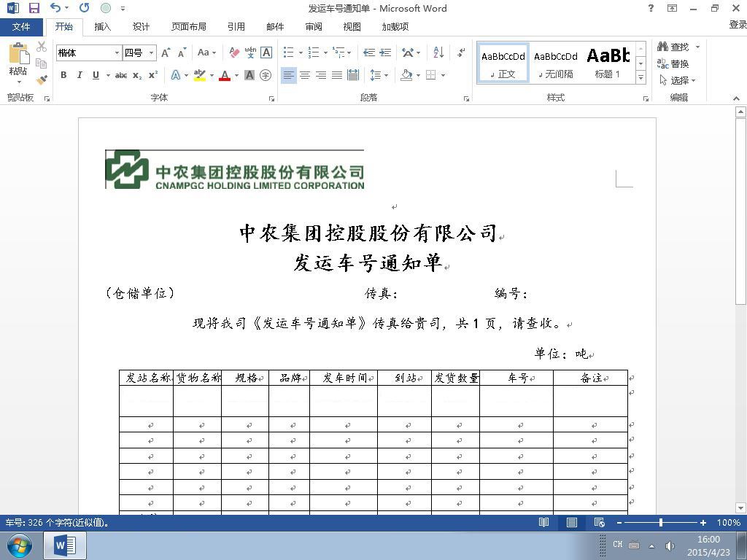This screenshot has height=560, width=747.
Task: Apply distributed alignment
Action: [x=353, y=75]
